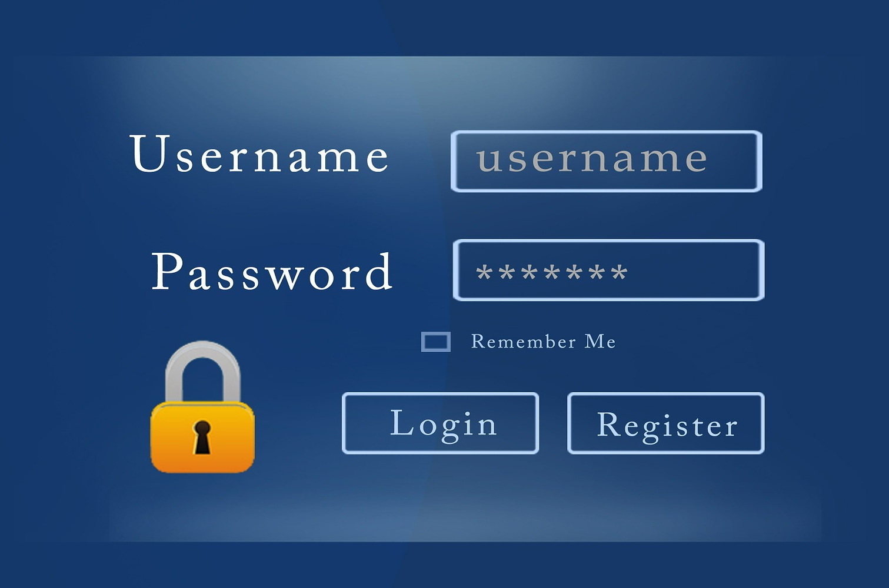This screenshot has height=588, width=889.
Task: Click the Remember Me label text
Action: click(543, 342)
